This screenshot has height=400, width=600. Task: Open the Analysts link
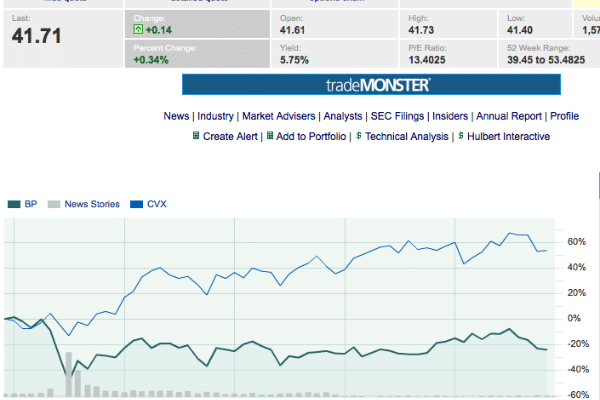click(x=343, y=116)
